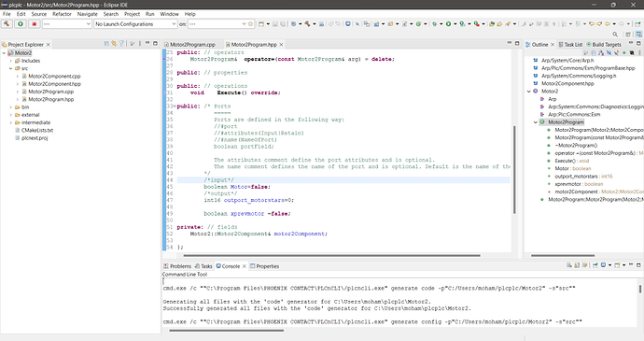
Task: Click the red Stop launch button
Action: (35, 24)
